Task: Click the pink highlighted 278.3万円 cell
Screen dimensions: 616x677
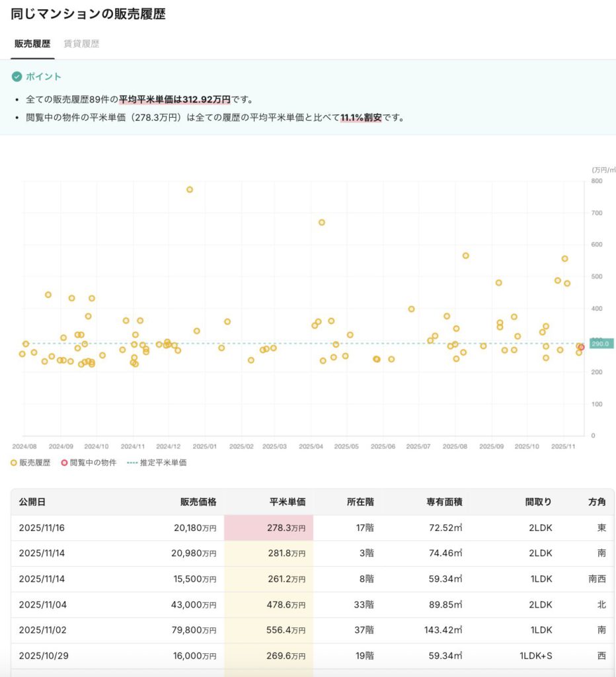Action: pyautogui.click(x=269, y=528)
